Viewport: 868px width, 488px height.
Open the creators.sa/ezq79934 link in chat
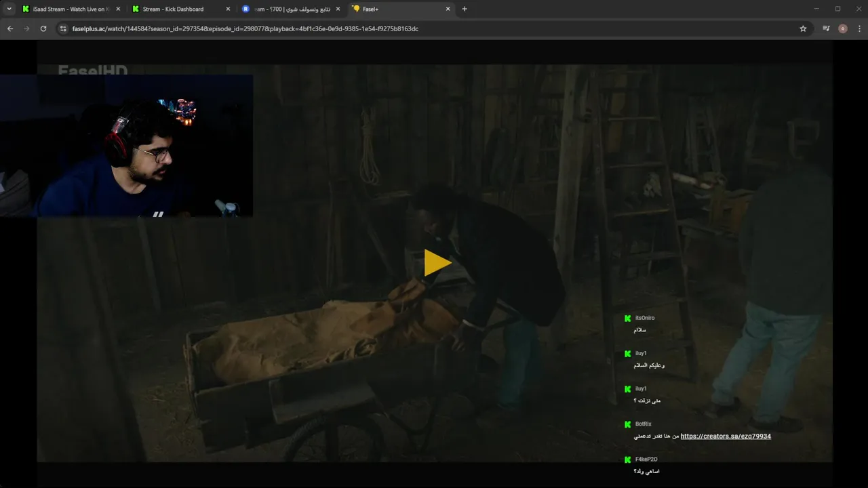point(726,436)
